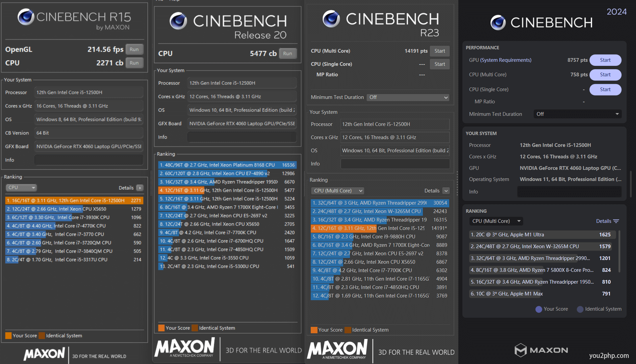This screenshot has width=636, height=364.
Task: Run the CPU test in Cinebench R15
Action: [x=134, y=63]
